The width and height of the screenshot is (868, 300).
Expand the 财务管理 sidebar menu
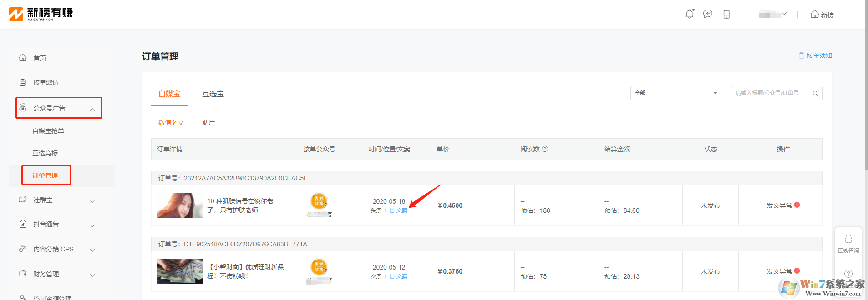pyautogui.click(x=58, y=275)
